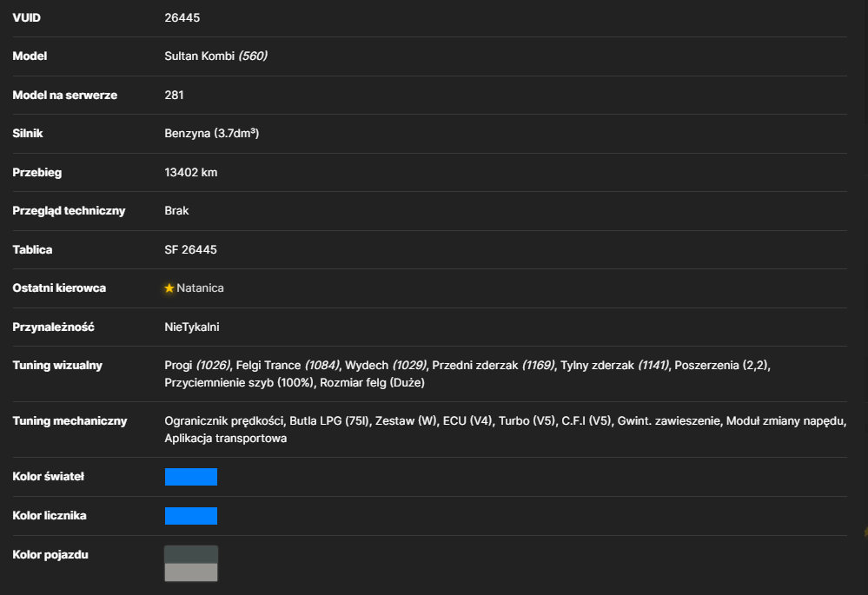Click the Kolor świateł label
Screen dimensions: 868x595
tap(48, 477)
